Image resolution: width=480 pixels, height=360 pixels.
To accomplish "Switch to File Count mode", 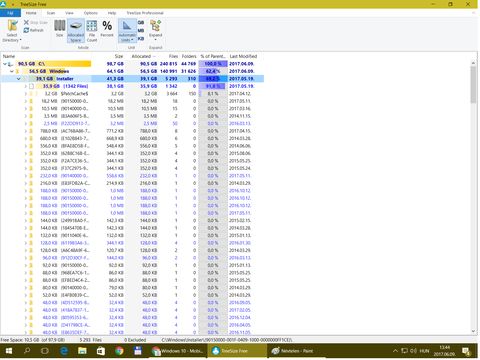I will (92, 31).
